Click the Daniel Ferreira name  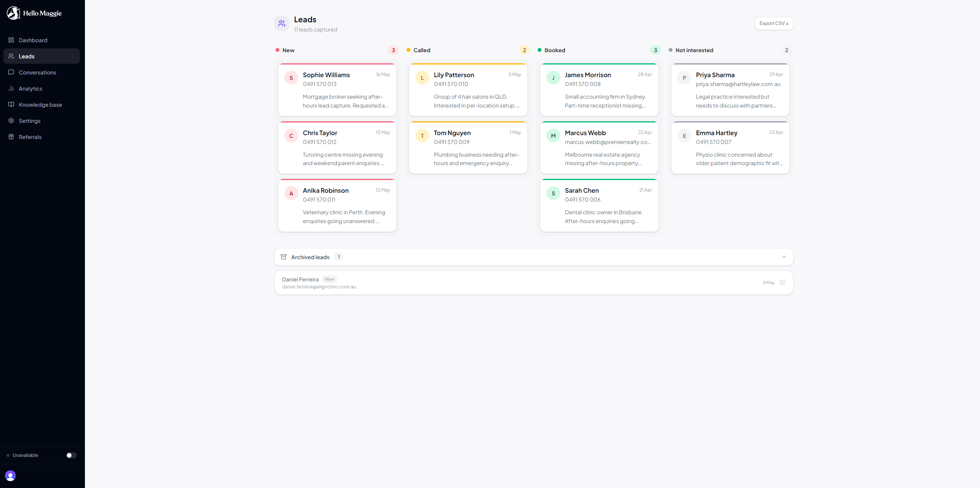pyautogui.click(x=300, y=280)
